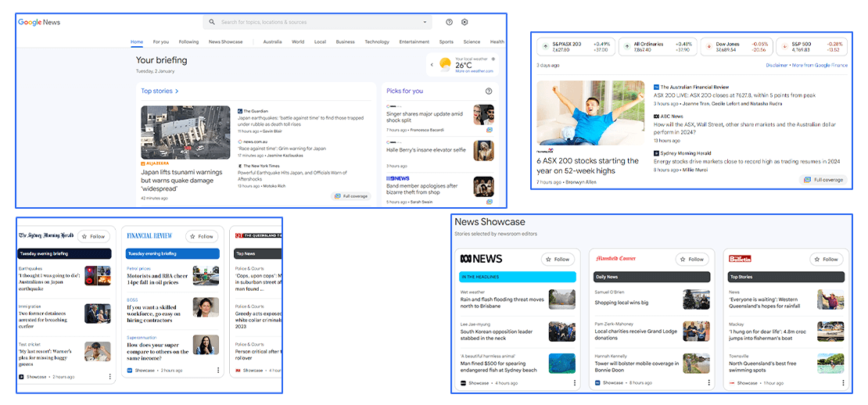868x405 pixels.
Task: Open the More from Google Finance link
Action: point(820,66)
